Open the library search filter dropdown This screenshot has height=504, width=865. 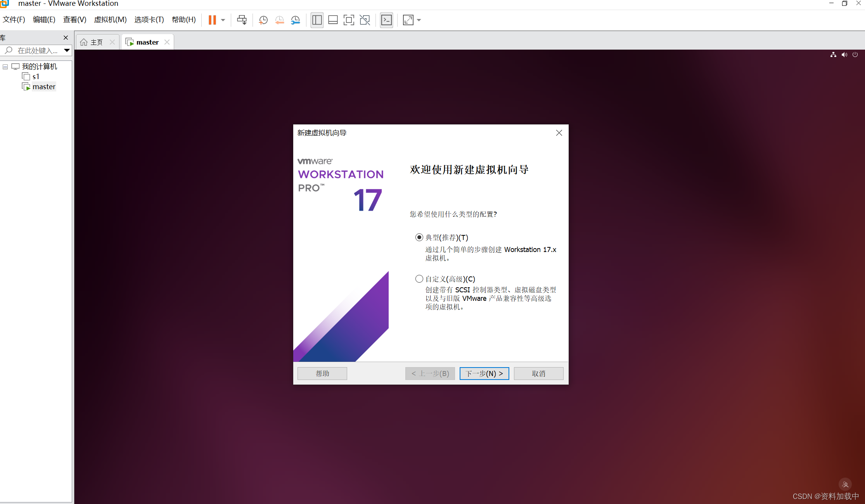click(x=67, y=50)
